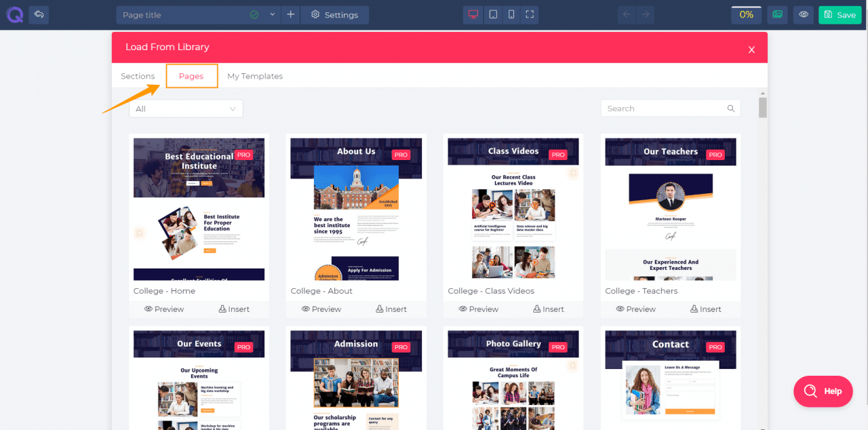The image size is (868, 430).
Task: Click PRO badge on About Us card
Action: pyautogui.click(x=401, y=155)
